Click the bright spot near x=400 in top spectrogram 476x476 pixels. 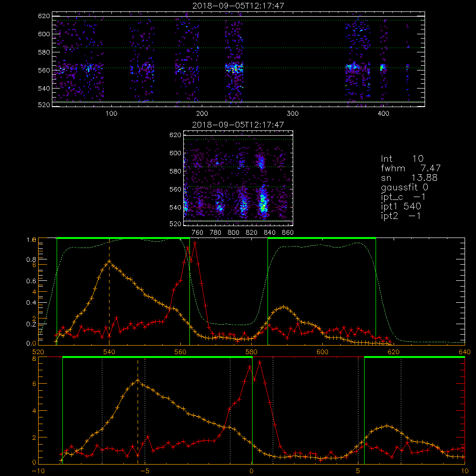[383, 68]
